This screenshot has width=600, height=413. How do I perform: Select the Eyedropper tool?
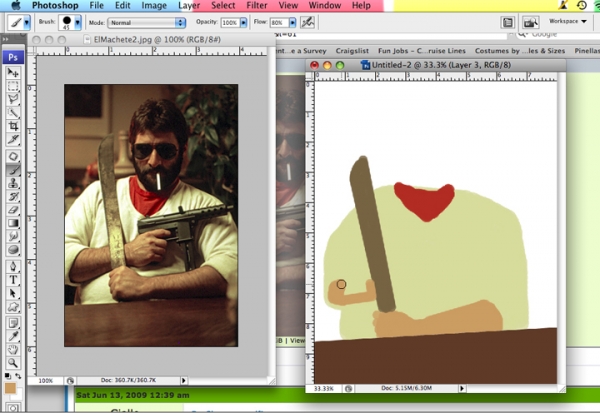coord(13,336)
